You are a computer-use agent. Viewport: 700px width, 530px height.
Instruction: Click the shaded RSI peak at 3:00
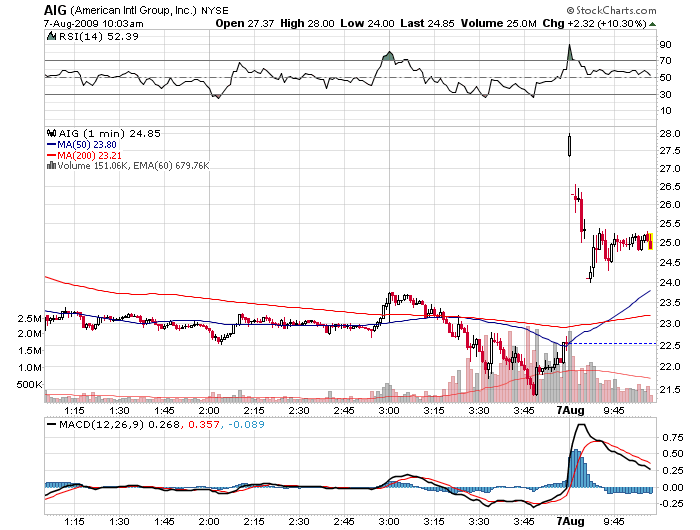(x=389, y=56)
